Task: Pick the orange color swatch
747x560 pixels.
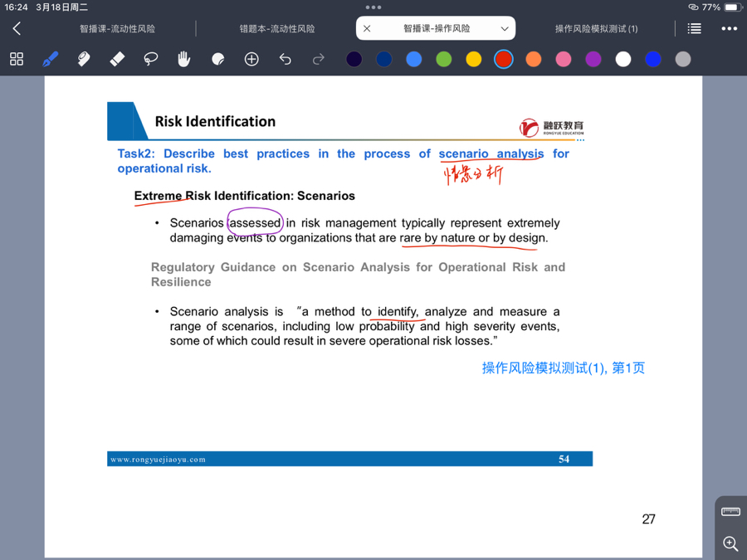Action: coord(534,59)
